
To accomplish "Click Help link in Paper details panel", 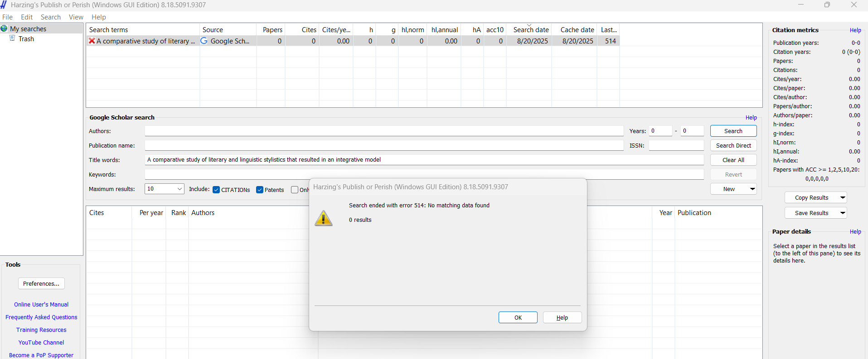I will [x=855, y=232].
